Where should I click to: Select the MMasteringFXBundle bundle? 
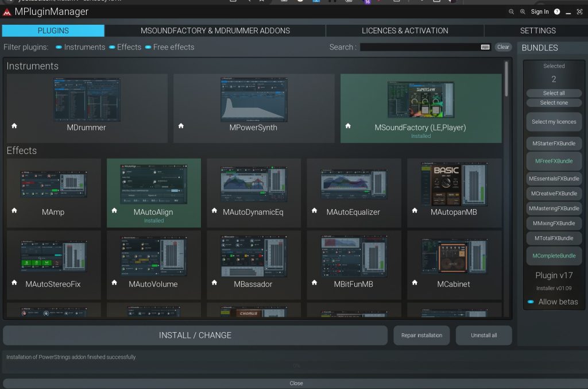554,209
